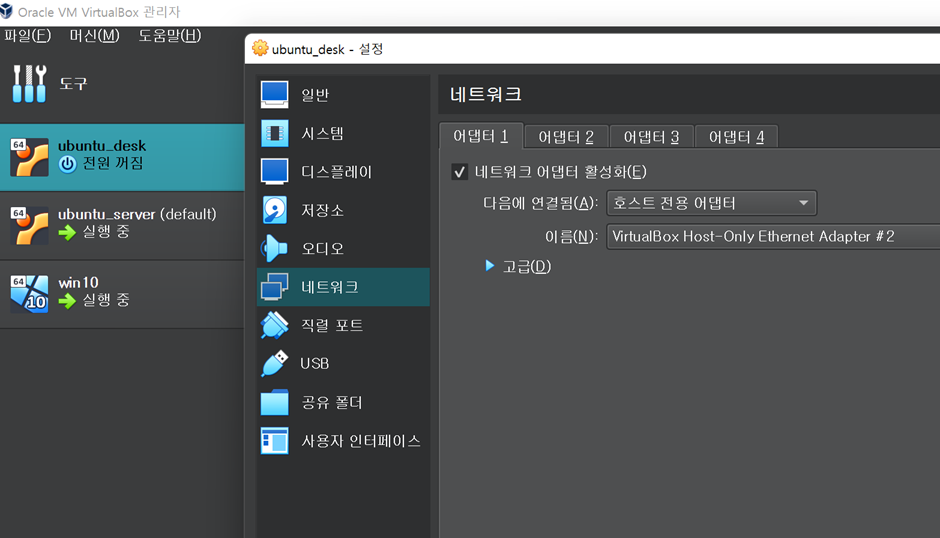Select USB settings category
This screenshot has width=940, height=538.
[343, 363]
